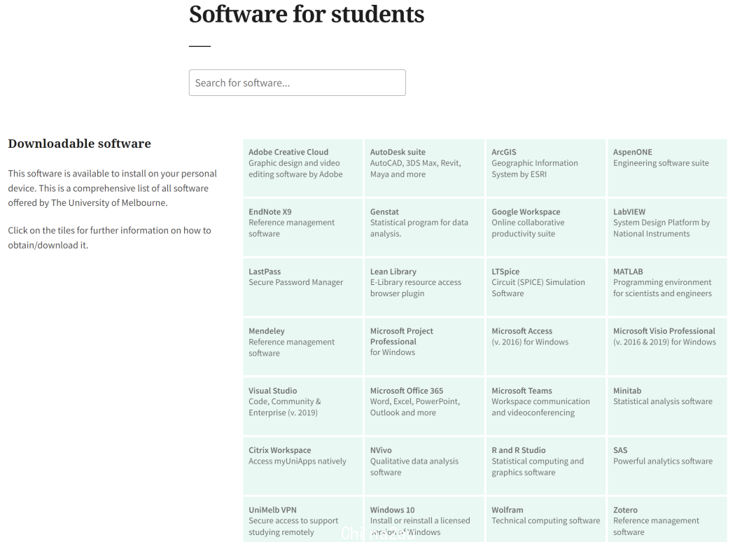
Task: Click the Mendeley reference management tile
Action: tap(303, 347)
